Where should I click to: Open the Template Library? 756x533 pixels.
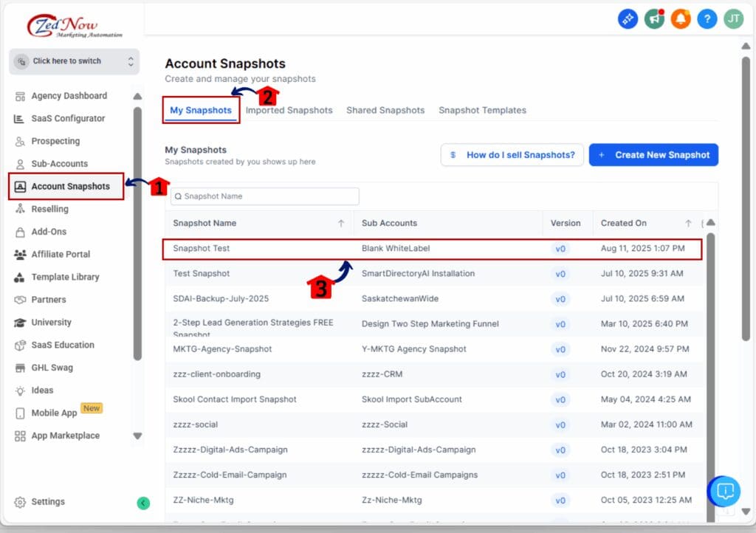[x=64, y=277]
